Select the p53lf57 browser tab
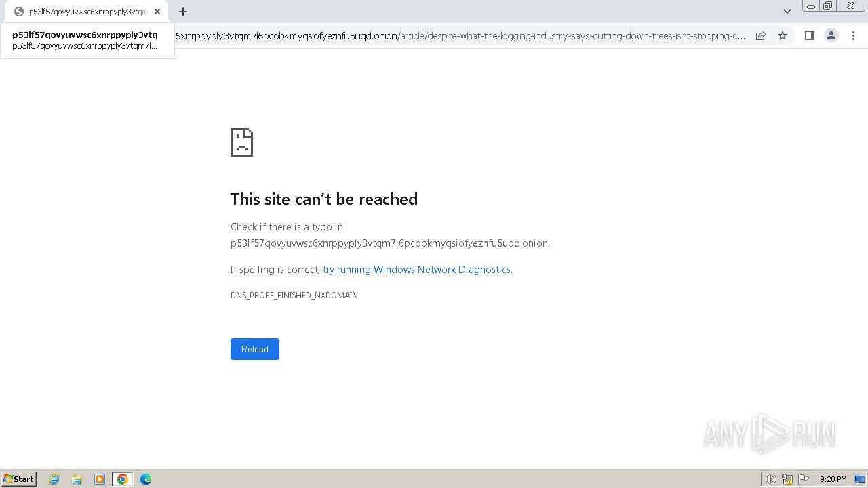The image size is (868, 488). tap(87, 12)
